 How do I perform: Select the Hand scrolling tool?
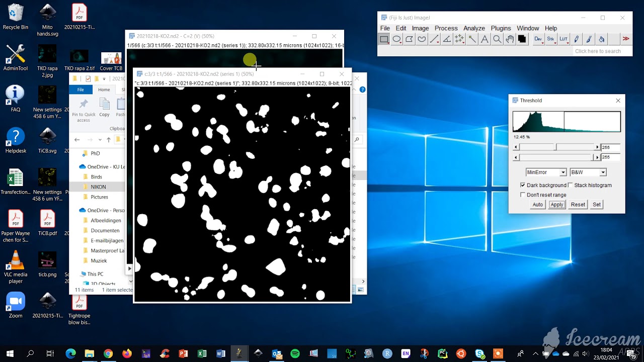[510, 39]
